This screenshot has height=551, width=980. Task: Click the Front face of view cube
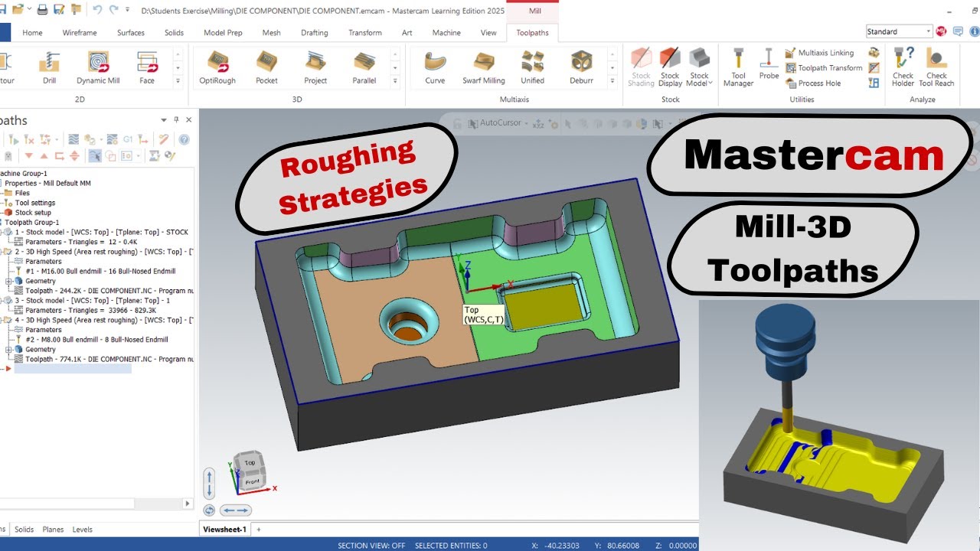point(252,481)
